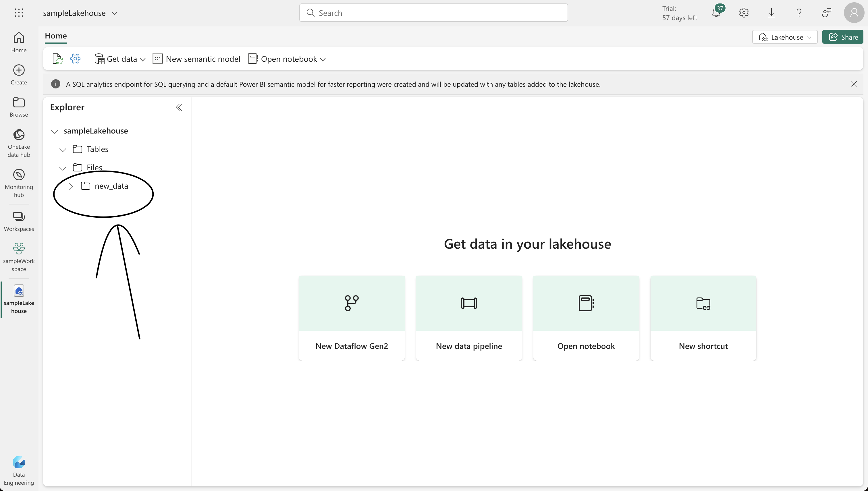Open the app launcher grid
868x491 pixels.
tap(19, 13)
